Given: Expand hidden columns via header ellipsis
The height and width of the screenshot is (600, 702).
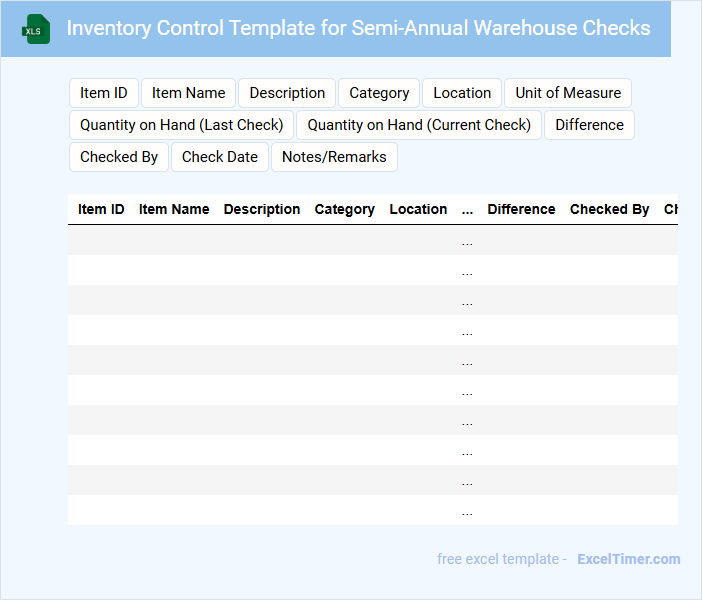Looking at the screenshot, I should coord(467,210).
